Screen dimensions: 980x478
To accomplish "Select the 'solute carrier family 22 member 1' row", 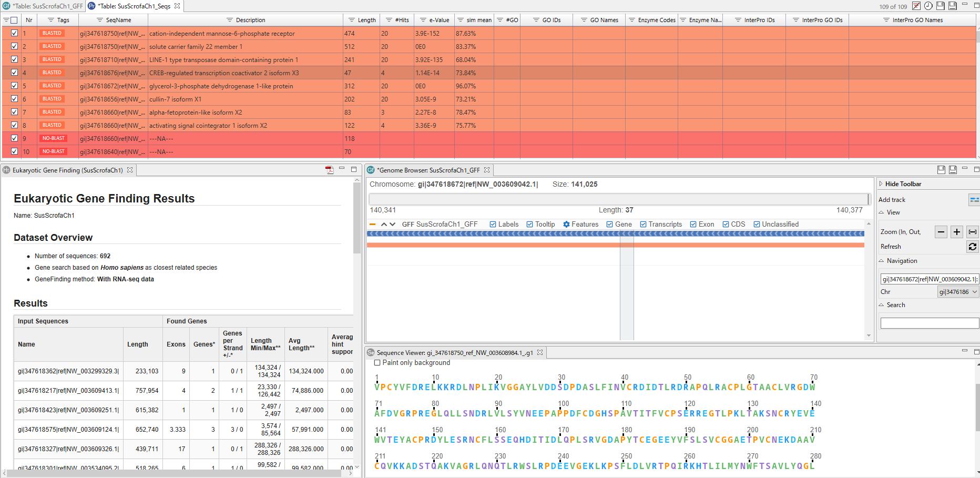I will click(x=489, y=46).
